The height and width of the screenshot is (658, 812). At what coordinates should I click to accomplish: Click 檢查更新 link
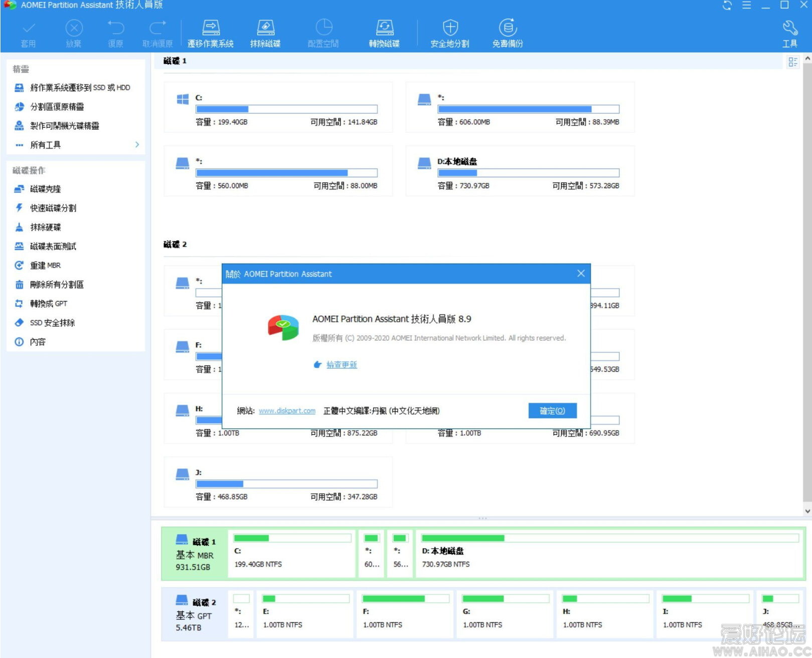342,365
